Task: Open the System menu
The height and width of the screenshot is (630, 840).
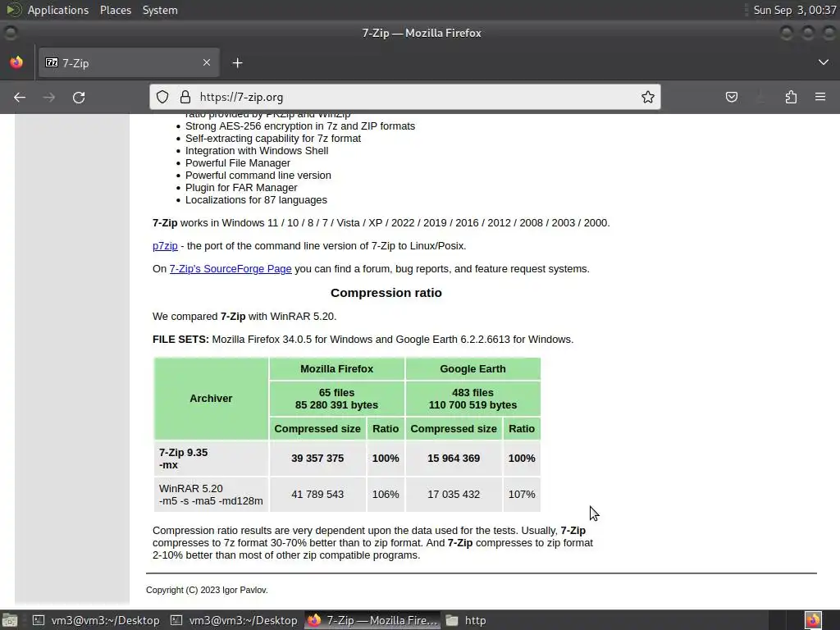Action: tap(160, 10)
